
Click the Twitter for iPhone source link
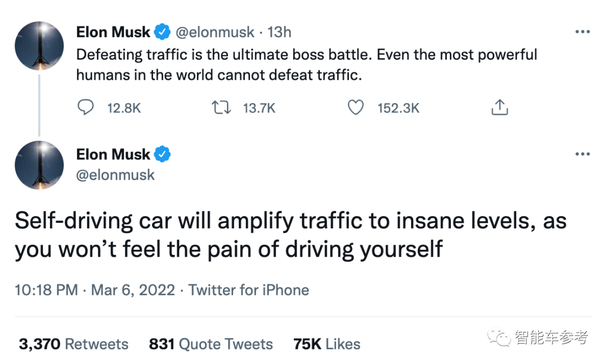[249, 290]
